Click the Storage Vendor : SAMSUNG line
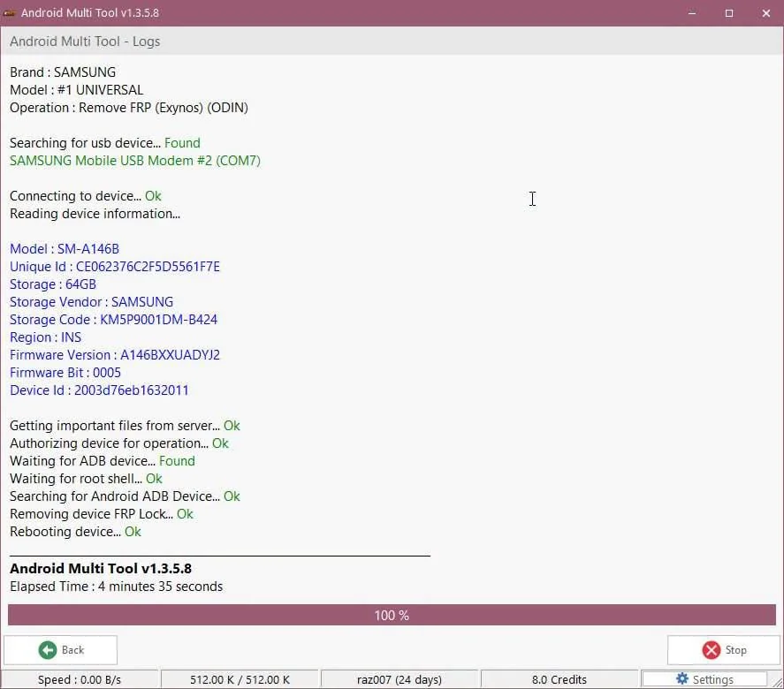Viewport: 784px width, 689px height. pyautogui.click(x=92, y=302)
